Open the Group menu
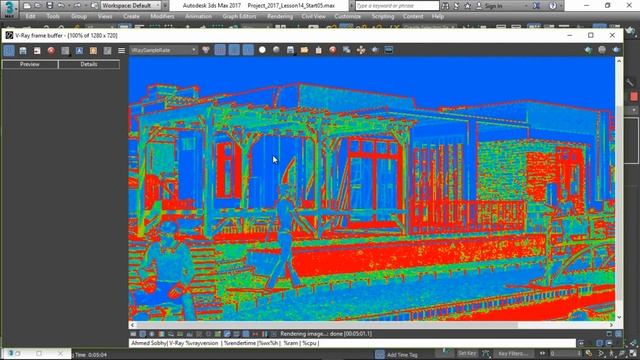Viewport: 640px width, 360px height. (79, 16)
